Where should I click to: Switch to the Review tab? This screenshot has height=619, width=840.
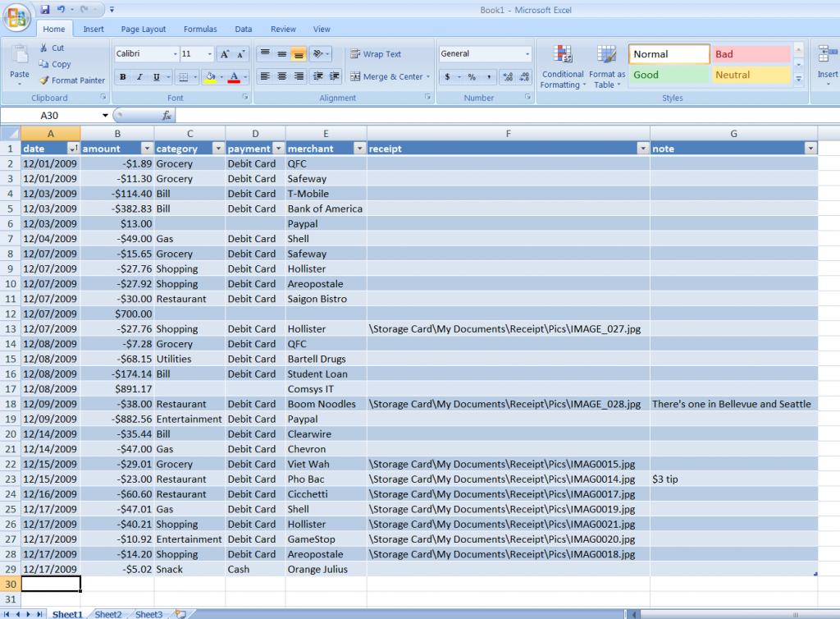(x=283, y=29)
